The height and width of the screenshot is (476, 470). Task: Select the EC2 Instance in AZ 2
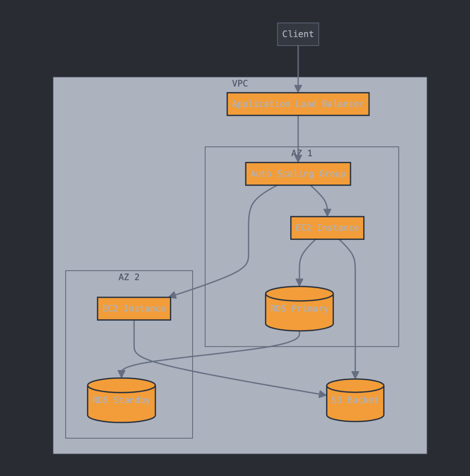coord(134,309)
